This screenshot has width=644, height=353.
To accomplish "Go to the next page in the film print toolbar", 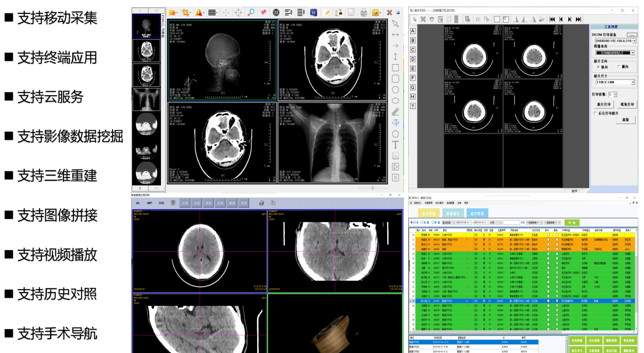I will [x=570, y=19].
